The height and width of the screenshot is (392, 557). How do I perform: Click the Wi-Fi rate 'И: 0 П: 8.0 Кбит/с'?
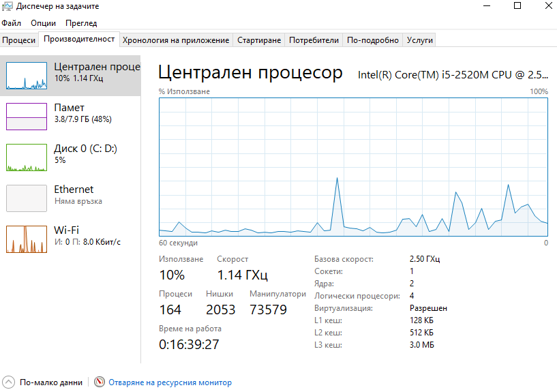click(x=87, y=242)
